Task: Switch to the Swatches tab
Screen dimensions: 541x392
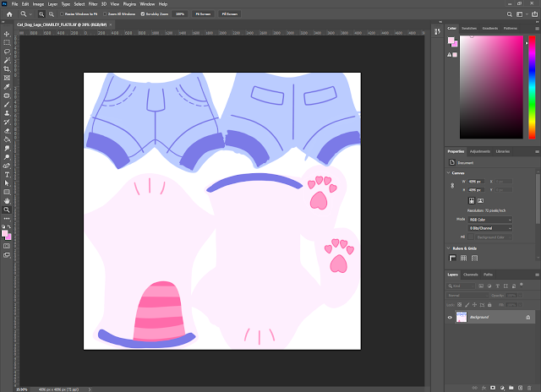Action: click(x=469, y=28)
